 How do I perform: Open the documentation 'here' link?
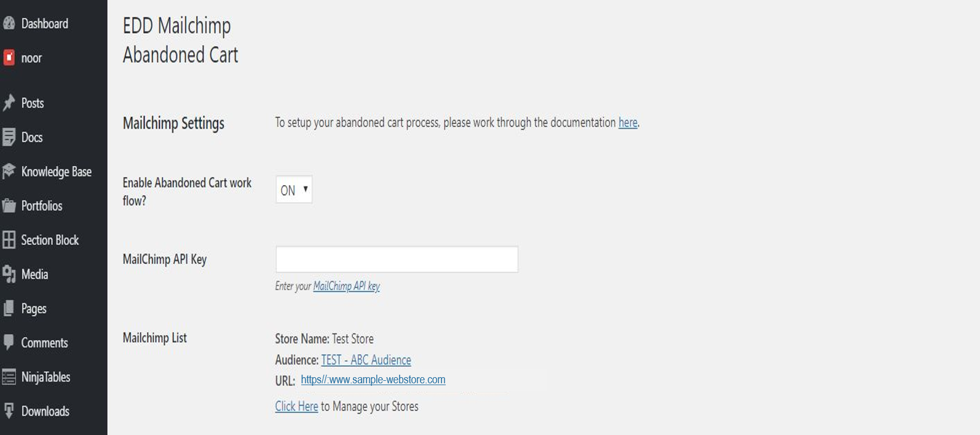click(628, 122)
